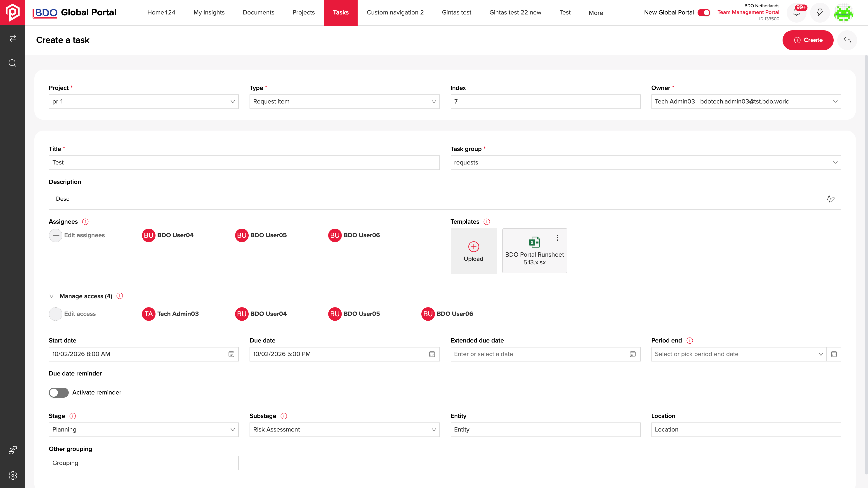Click the lightning bolt quick actions icon
Image resolution: width=868 pixels, height=488 pixels.
(820, 12)
